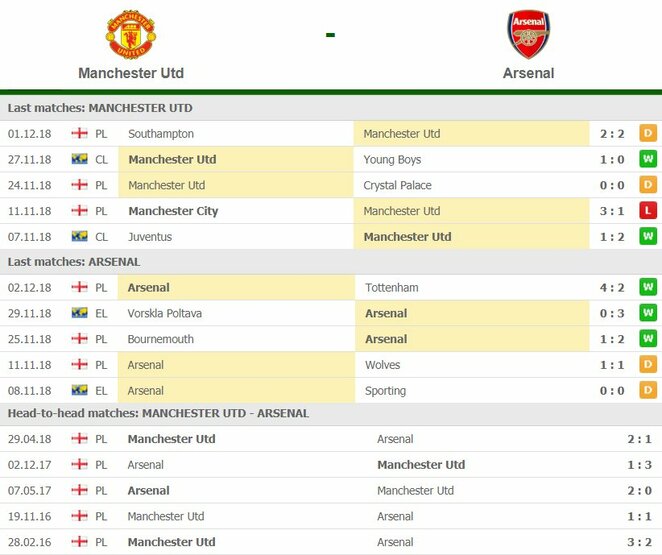Click the Champions League flag beside Juventus row
This screenshot has width=662, height=555.
click(79, 237)
